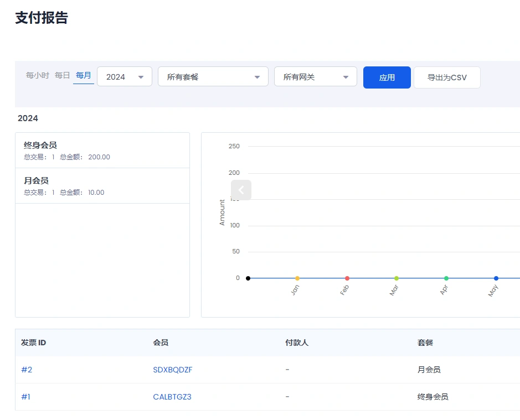520x420 pixels.
Task: Expand the 所有套餐 plan selector
Action: (x=256, y=76)
